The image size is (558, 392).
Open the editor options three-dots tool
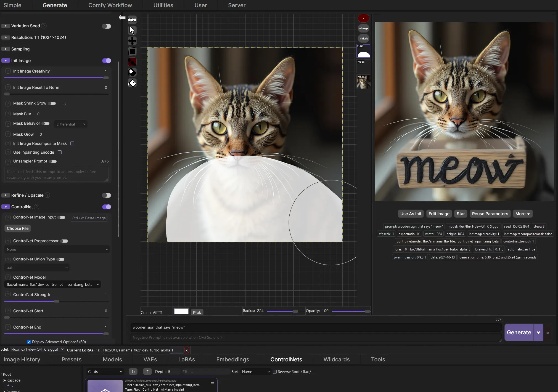click(132, 20)
